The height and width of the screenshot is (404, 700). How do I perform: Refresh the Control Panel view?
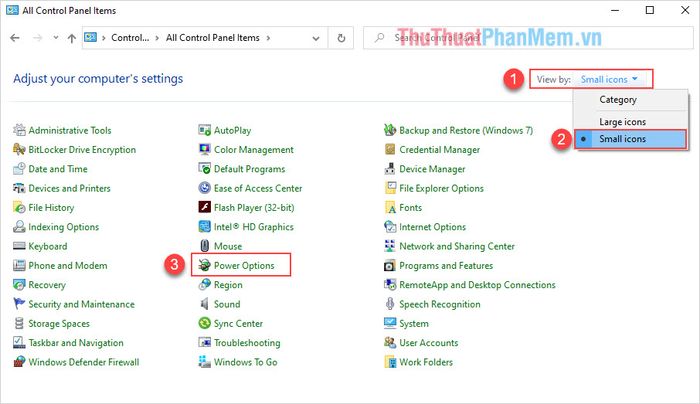pos(341,38)
